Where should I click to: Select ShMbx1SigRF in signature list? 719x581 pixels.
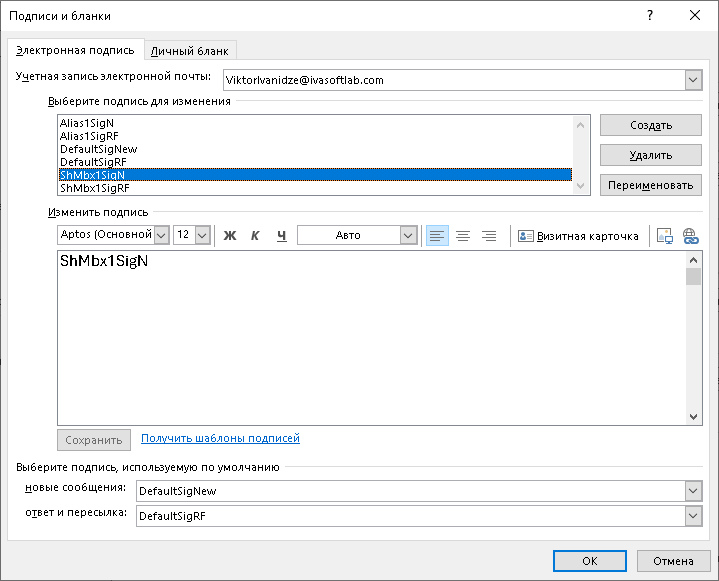315,188
